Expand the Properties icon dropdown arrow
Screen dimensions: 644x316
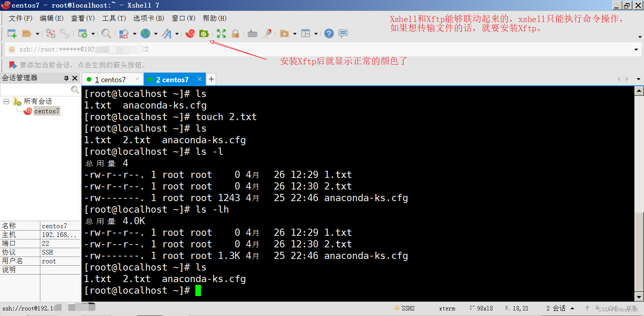(x=93, y=34)
